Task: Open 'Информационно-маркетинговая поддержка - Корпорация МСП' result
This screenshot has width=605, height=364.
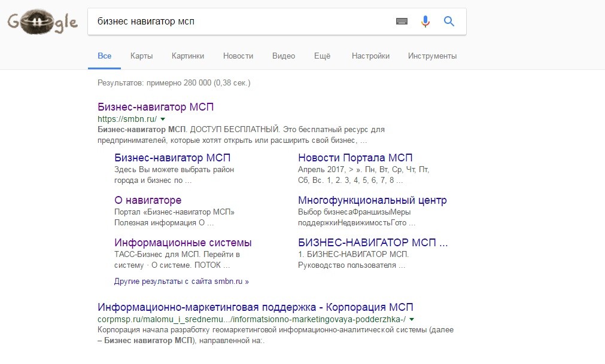Action: click(256, 307)
